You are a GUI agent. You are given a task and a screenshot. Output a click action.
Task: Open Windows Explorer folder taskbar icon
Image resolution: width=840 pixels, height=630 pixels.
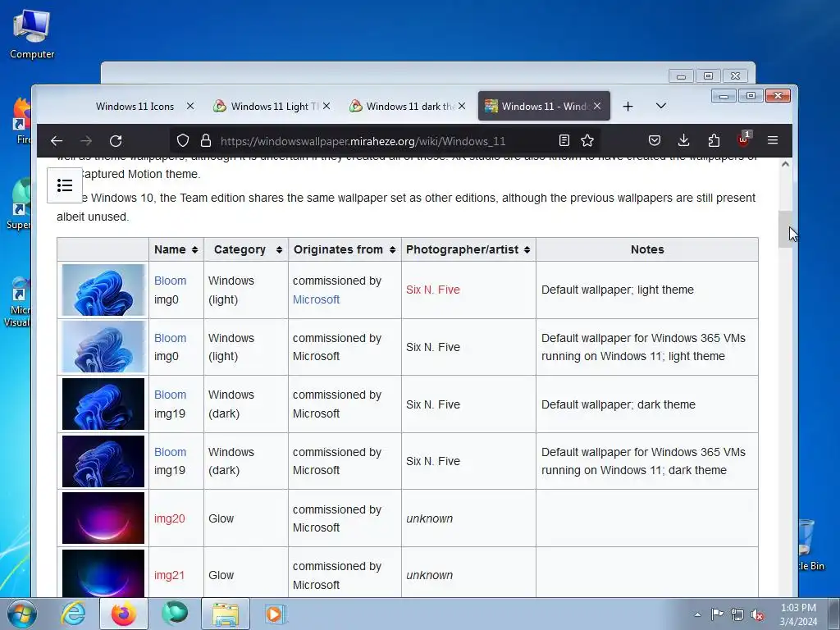[226, 614]
